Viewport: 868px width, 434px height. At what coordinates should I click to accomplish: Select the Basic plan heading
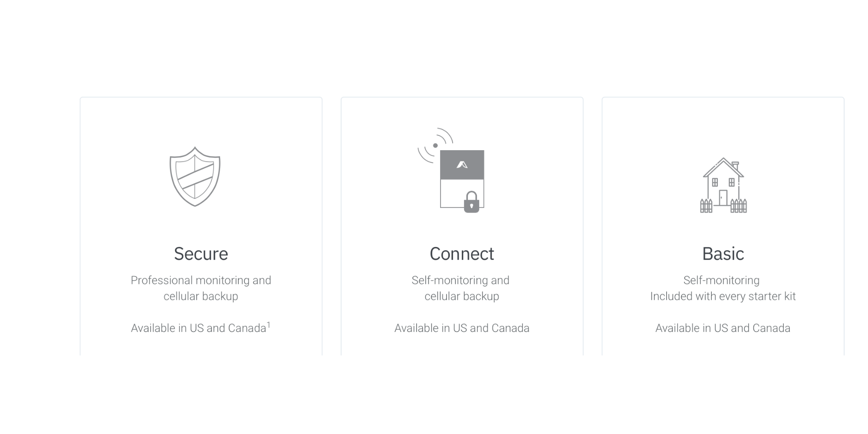tap(723, 254)
